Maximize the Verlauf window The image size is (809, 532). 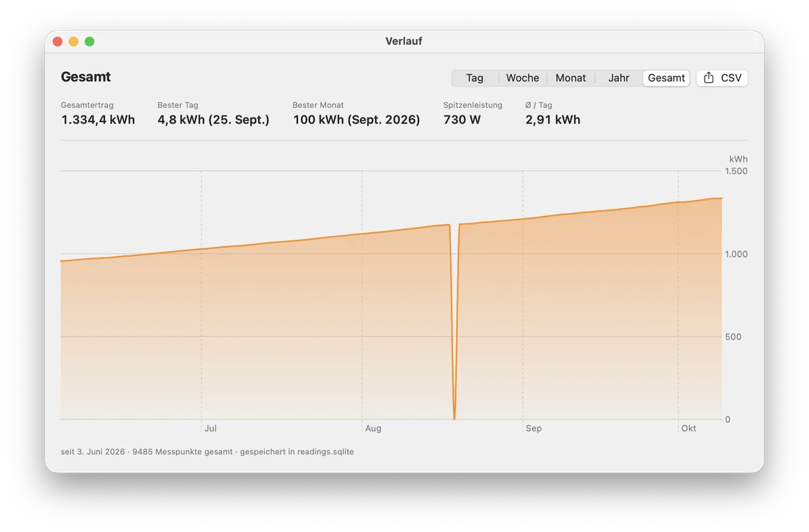pos(90,41)
